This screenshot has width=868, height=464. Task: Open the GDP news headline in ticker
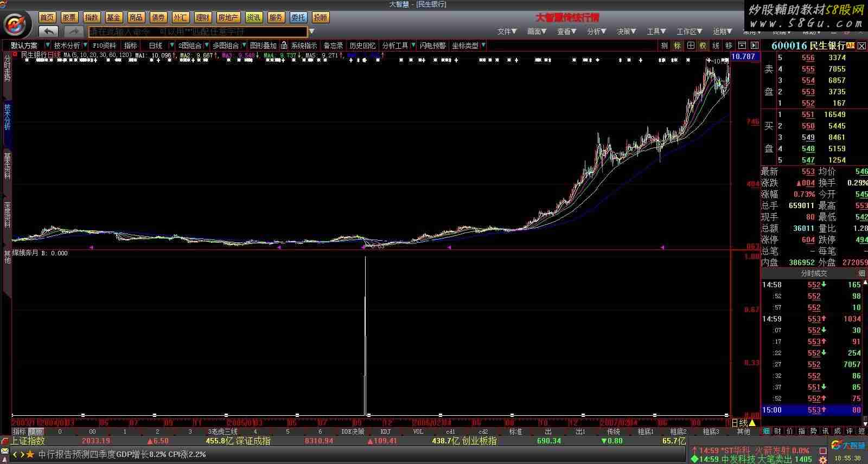tap(122, 454)
